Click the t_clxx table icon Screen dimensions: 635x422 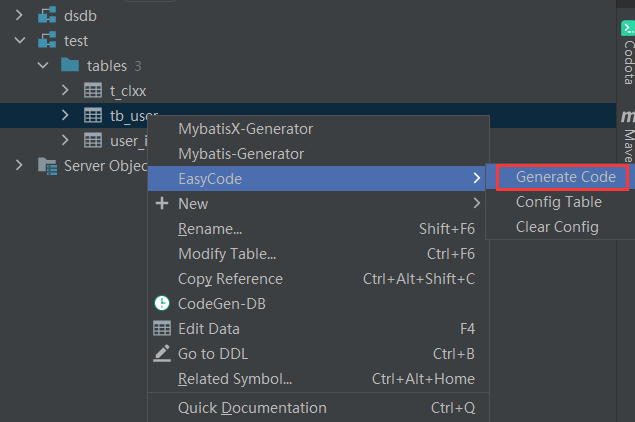(93, 90)
